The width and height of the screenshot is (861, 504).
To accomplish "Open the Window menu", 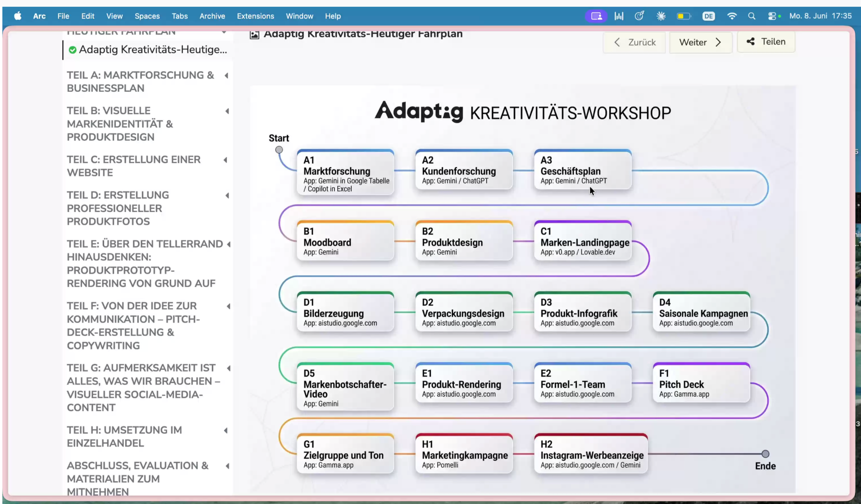I will tap(299, 16).
